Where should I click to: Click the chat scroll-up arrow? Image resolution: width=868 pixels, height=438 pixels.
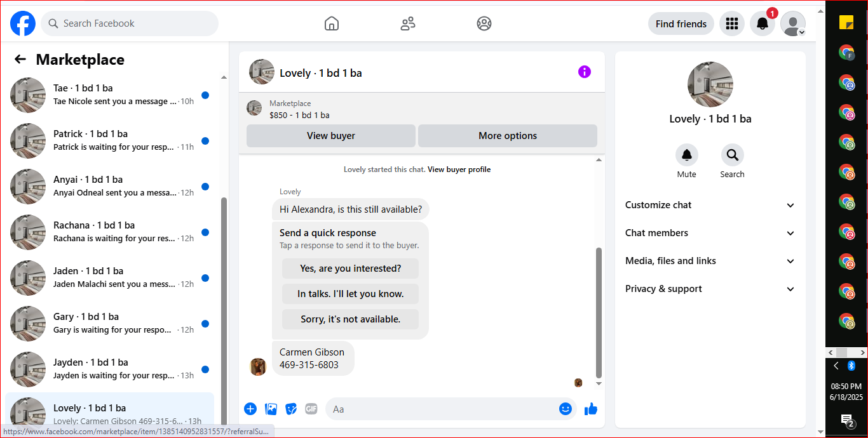click(599, 160)
